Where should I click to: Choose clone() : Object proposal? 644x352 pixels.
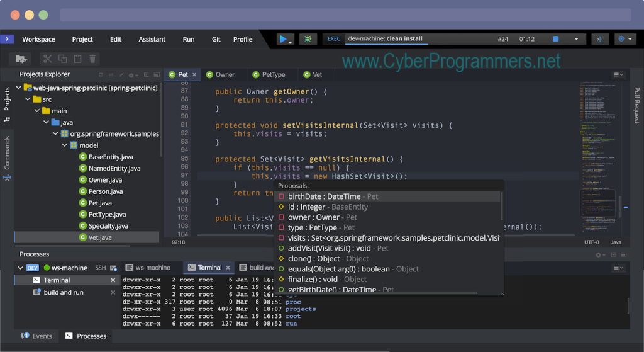[x=388, y=259]
